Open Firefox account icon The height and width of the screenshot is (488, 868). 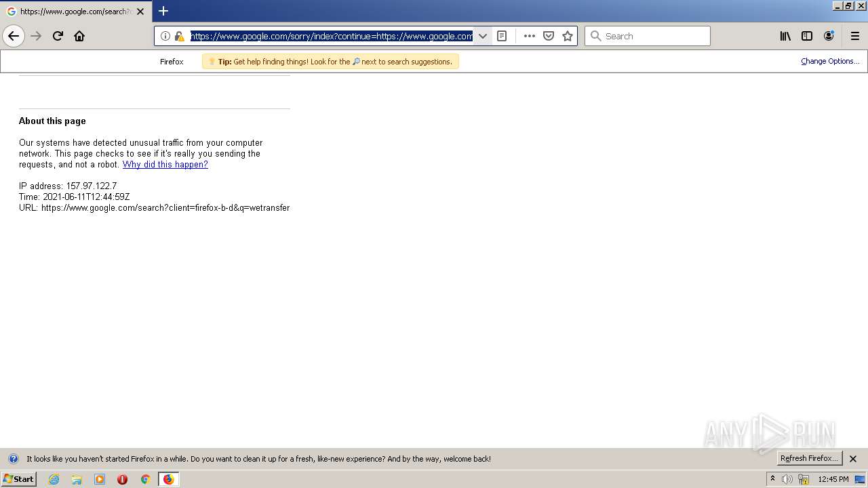(x=829, y=36)
